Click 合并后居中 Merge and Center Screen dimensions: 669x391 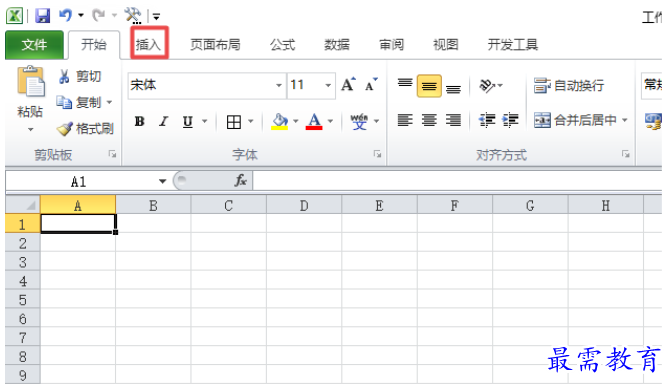click(575, 121)
